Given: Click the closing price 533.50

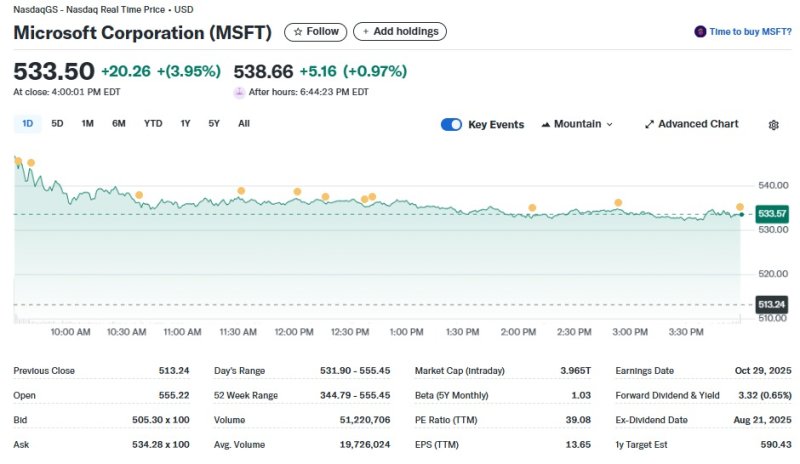Looking at the screenshot, I should click(54, 71).
